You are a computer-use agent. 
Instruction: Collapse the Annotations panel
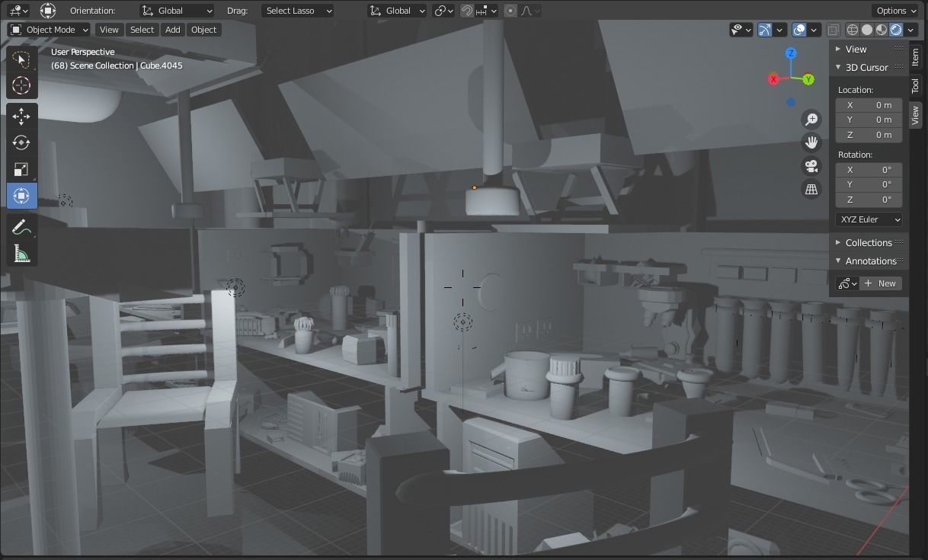[x=869, y=261]
